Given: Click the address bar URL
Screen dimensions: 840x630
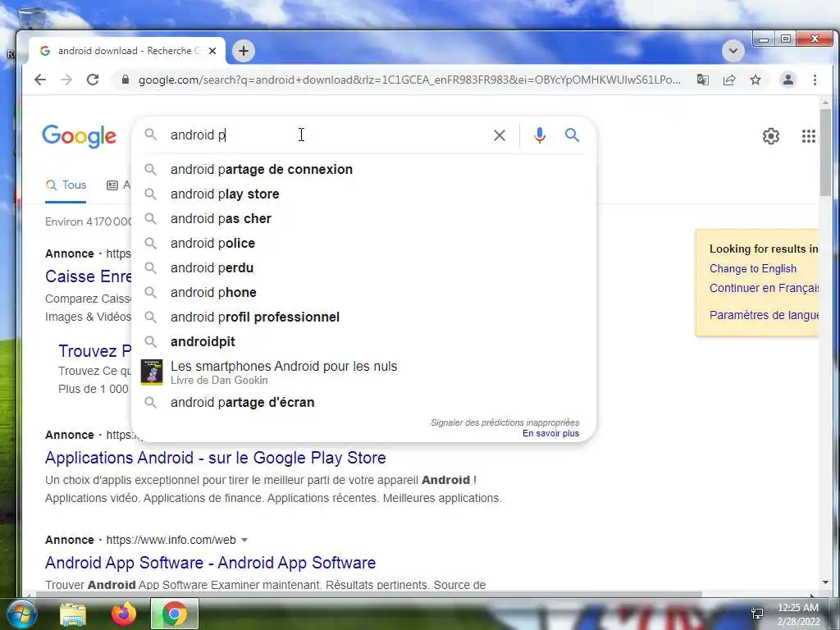Looking at the screenshot, I should click(x=409, y=80).
